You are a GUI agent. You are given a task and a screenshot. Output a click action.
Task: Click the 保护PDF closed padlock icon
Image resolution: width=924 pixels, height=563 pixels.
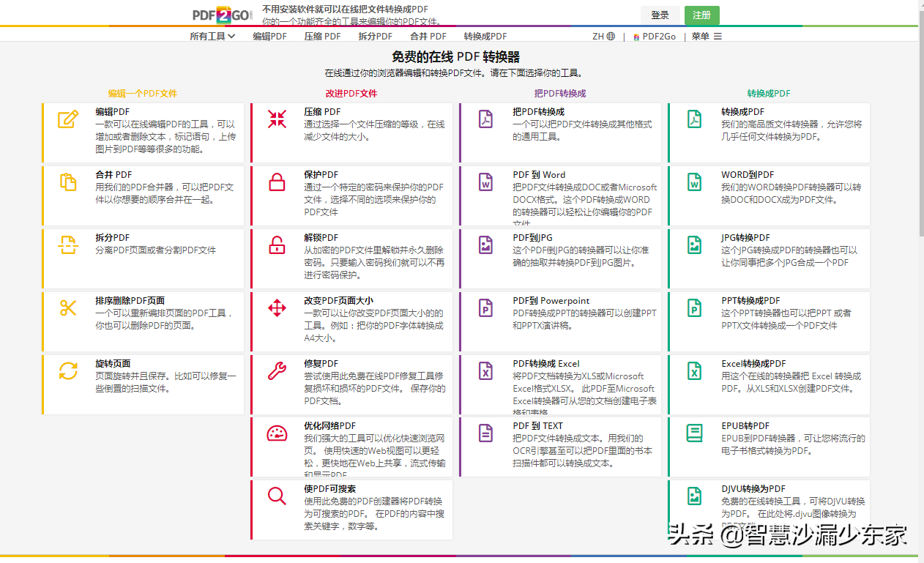tap(277, 182)
